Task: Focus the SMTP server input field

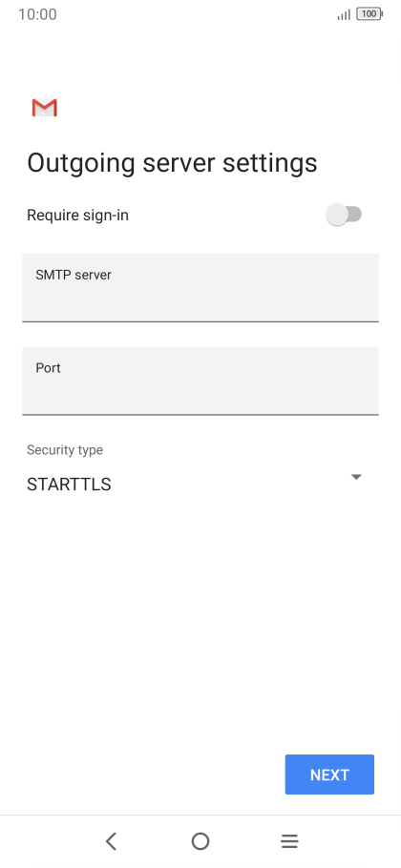Action: tap(200, 288)
